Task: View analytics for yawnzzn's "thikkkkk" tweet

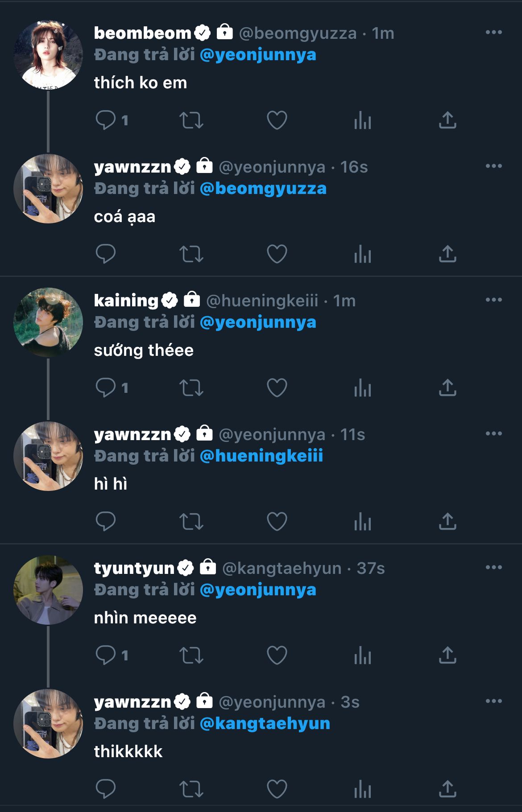Action: pyautogui.click(x=362, y=789)
